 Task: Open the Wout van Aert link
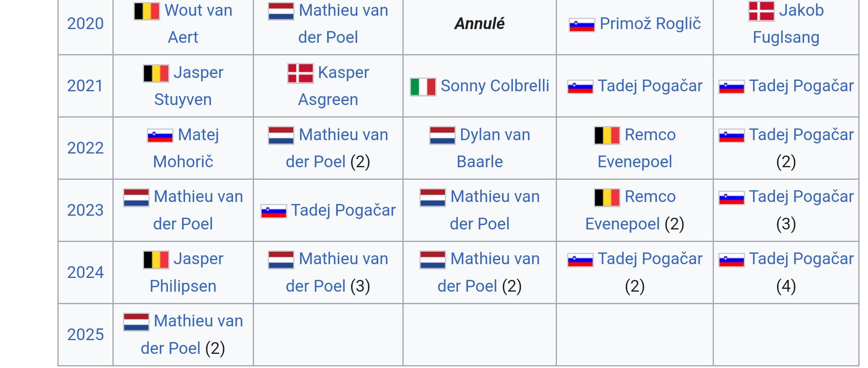(x=198, y=11)
